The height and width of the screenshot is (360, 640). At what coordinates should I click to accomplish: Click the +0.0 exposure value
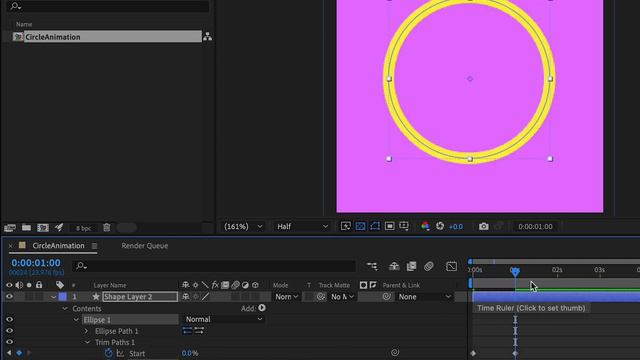click(456, 227)
